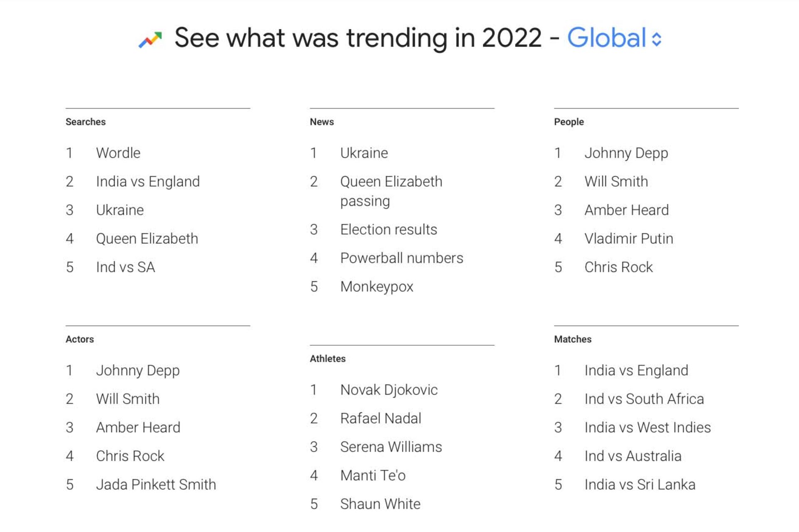The height and width of the screenshot is (532, 799).
Task: Select India vs England under Searches
Action: pos(148,182)
